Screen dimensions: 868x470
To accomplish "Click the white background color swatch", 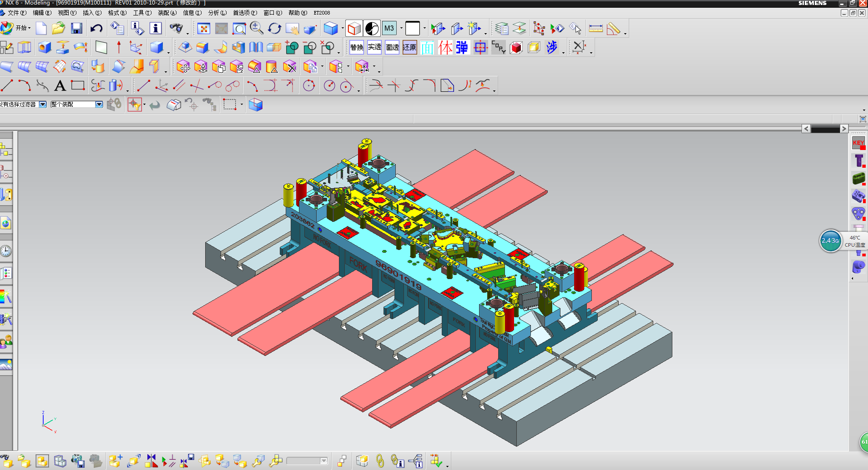I will tap(413, 29).
